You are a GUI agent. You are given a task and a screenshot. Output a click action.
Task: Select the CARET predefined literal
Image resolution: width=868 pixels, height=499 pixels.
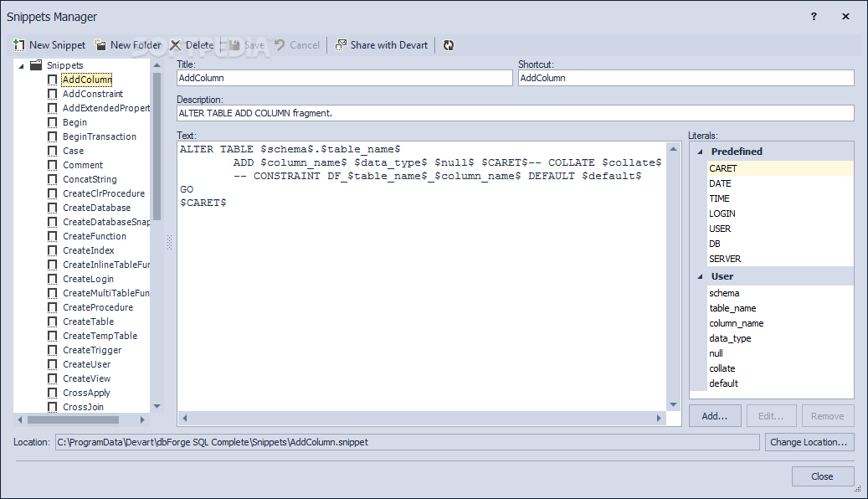(781, 168)
